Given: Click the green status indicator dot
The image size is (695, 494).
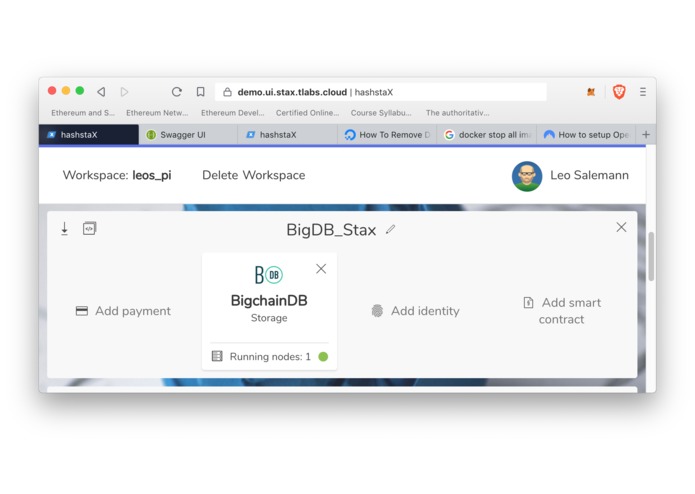Looking at the screenshot, I should click(x=323, y=357).
